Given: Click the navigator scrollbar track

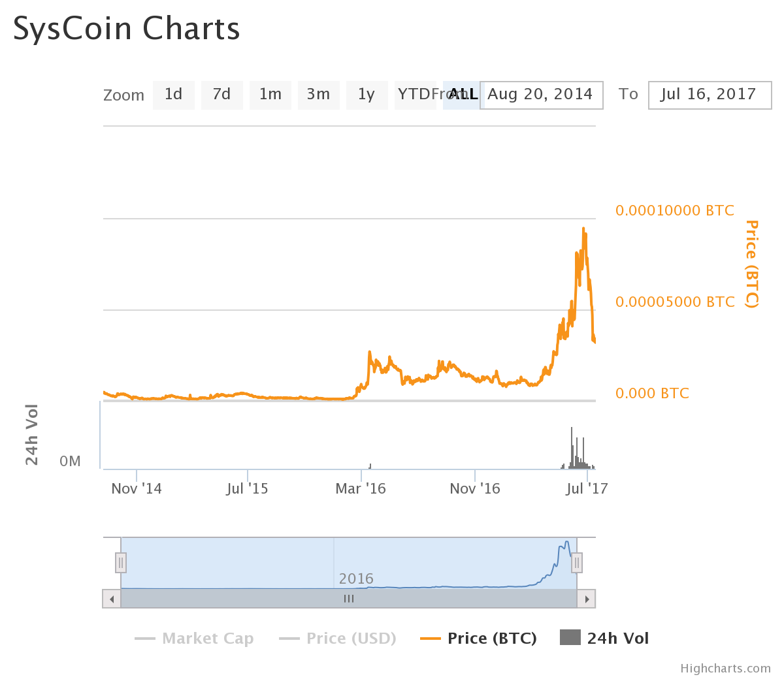Looking at the screenshot, I should tap(349, 598).
